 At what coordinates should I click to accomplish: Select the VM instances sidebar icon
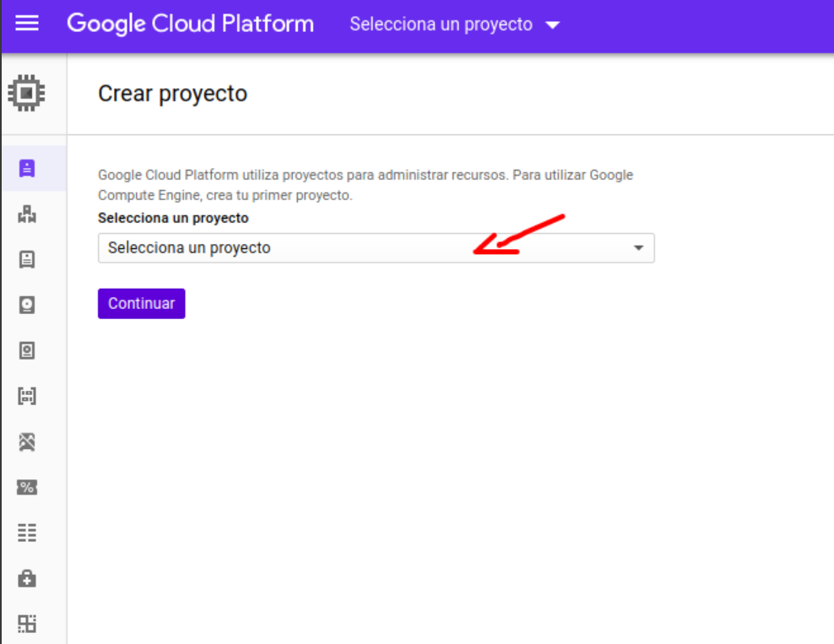(x=27, y=169)
